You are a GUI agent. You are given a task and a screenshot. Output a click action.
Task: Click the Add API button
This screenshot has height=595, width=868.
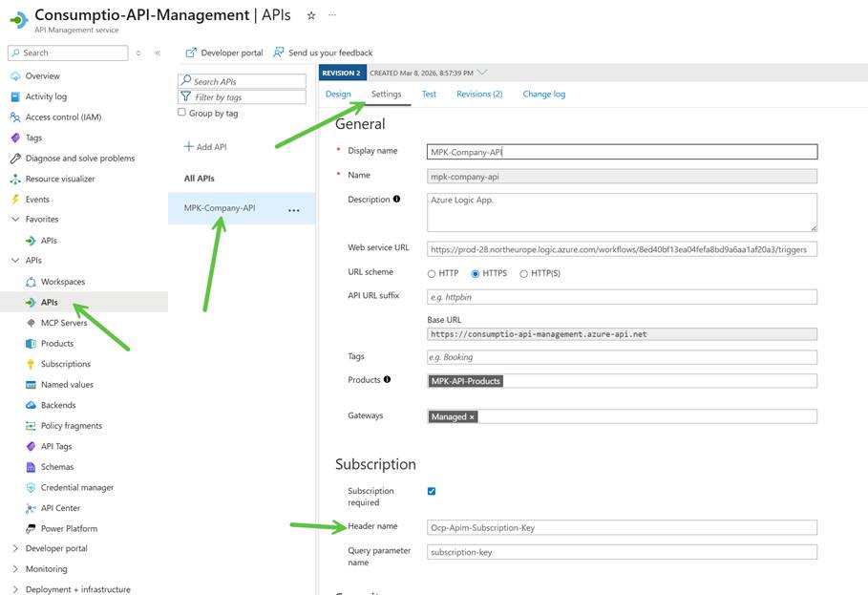[205, 147]
